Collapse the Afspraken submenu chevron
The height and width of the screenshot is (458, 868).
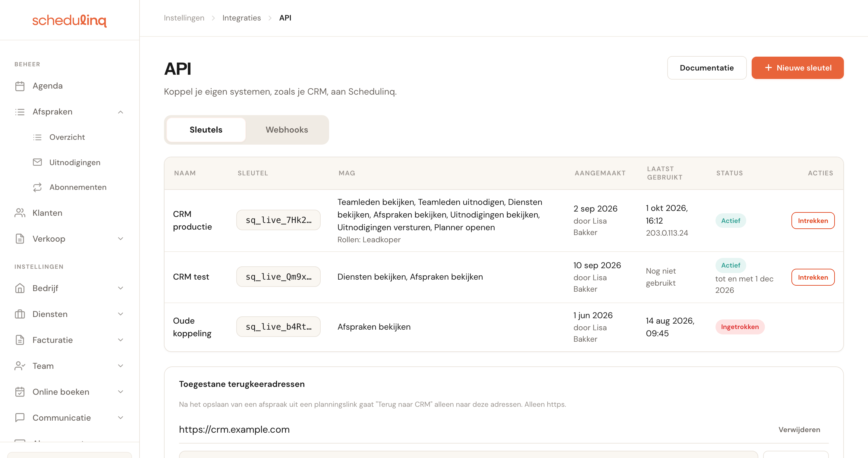point(120,112)
